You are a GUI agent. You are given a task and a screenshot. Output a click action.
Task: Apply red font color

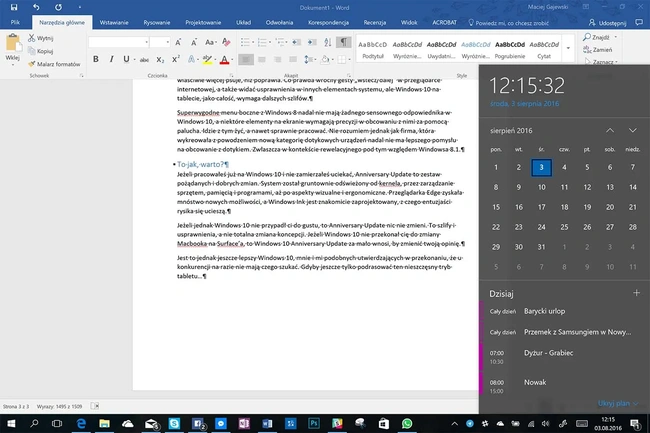(224, 60)
